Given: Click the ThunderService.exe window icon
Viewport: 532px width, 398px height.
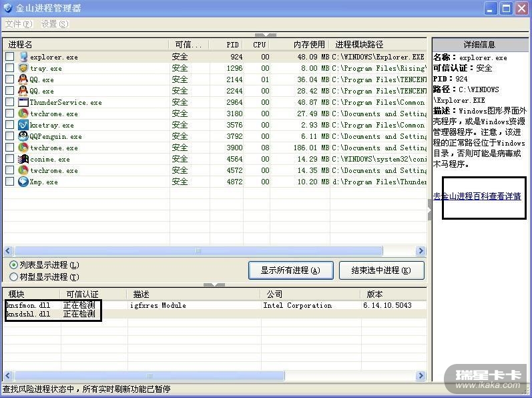Looking at the screenshot, I should [23, 102].
